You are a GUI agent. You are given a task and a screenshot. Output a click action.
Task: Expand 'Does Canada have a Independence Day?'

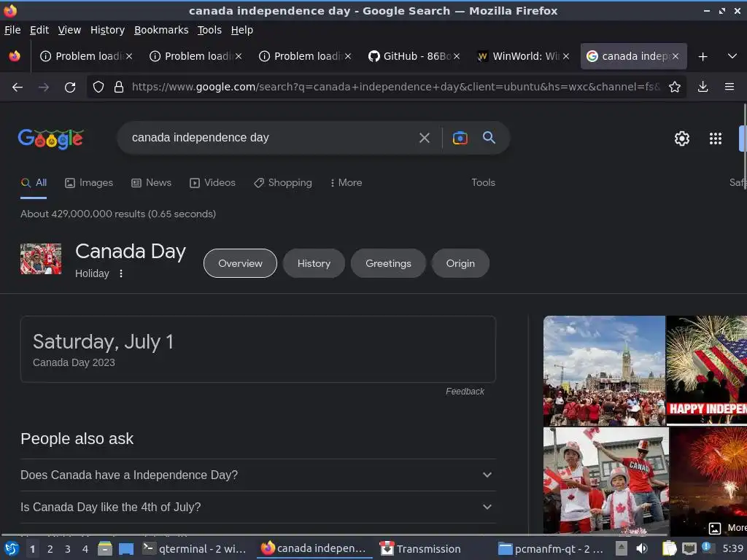258,475
